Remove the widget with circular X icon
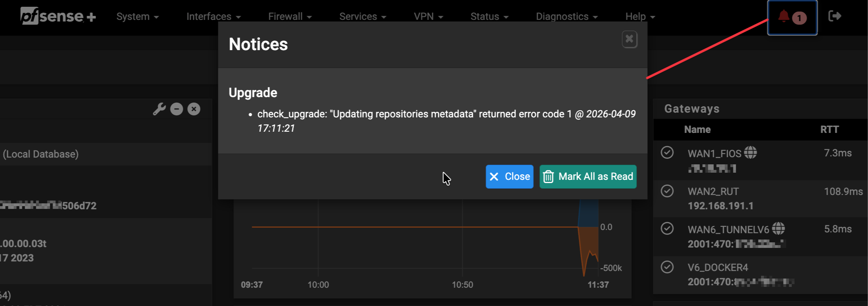Image resolution: width=868 pixels, height=306 pixels. (x=194, y=109)
